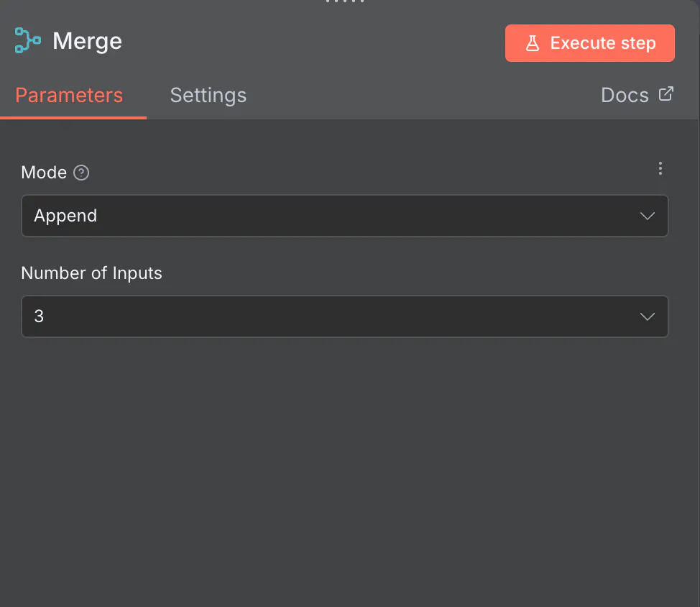Click the Merge node icon
This screenshot has height=607, width=700.
[x=27, y=41]
